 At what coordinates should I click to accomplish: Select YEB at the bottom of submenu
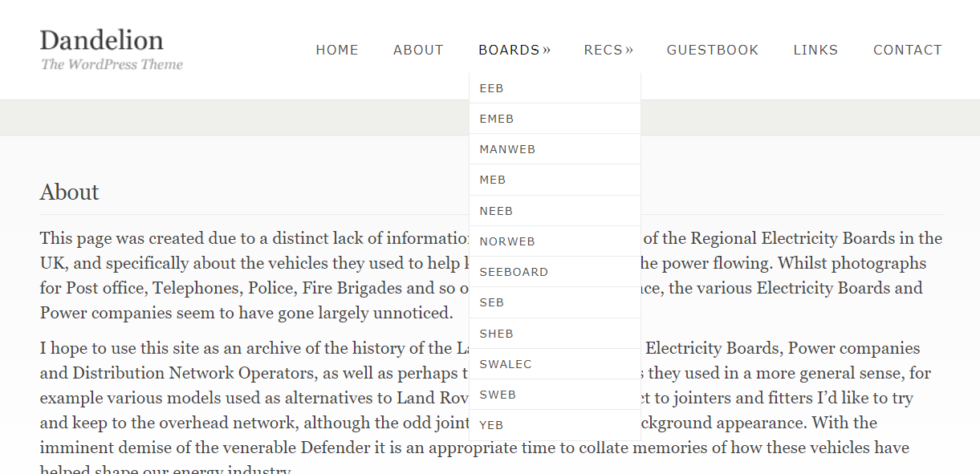click(x=555, y=425)
